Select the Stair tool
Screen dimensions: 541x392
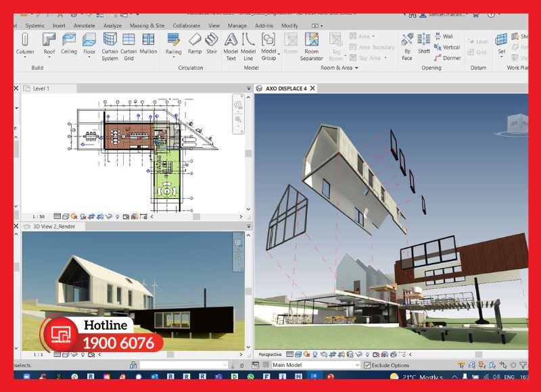(212, 44)
